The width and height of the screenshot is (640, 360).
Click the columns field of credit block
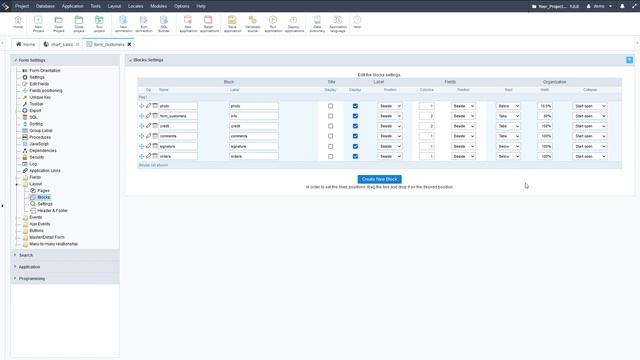[427, 126]
